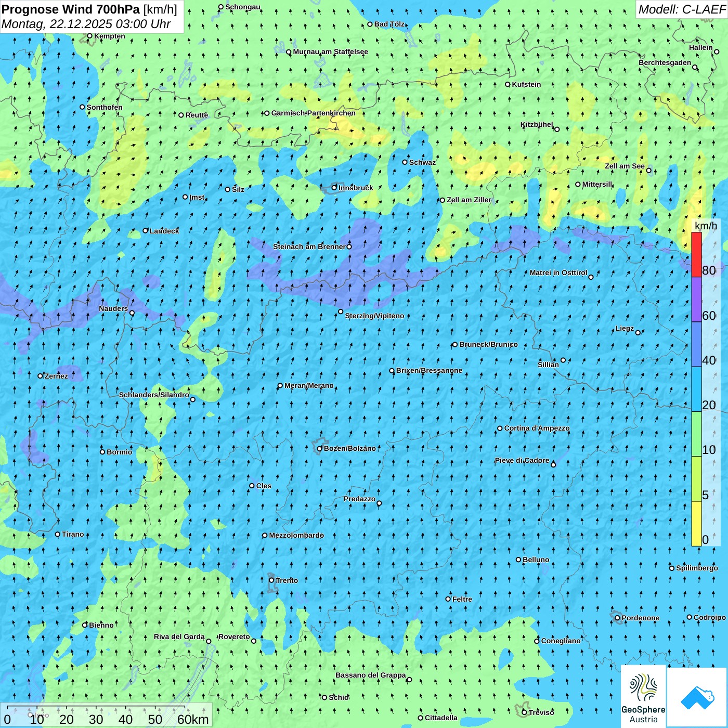The image size is (728, 728).
Task: Click the Landeck location marker
Action: click(146, 231)
